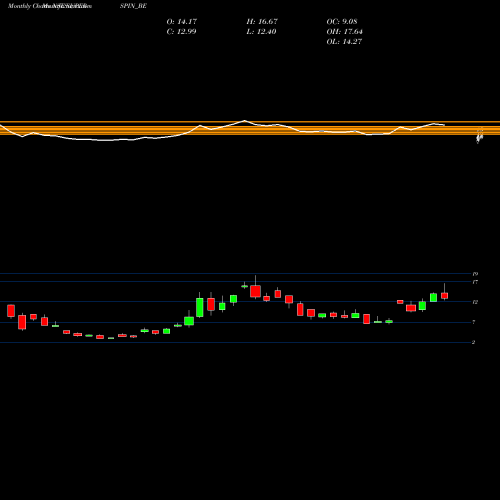Click the last red candle on the chart
Viewport: 500px width, 500px height.
(x=444, y=296)
